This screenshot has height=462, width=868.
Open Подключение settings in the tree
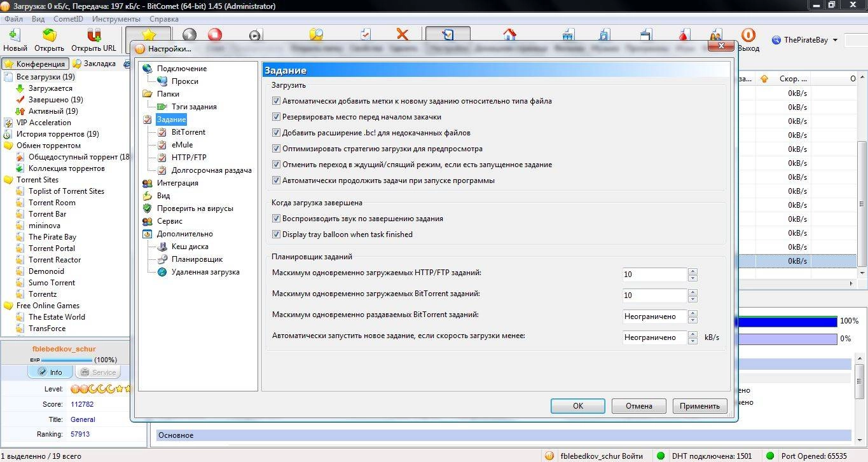(x=182, y=69)
